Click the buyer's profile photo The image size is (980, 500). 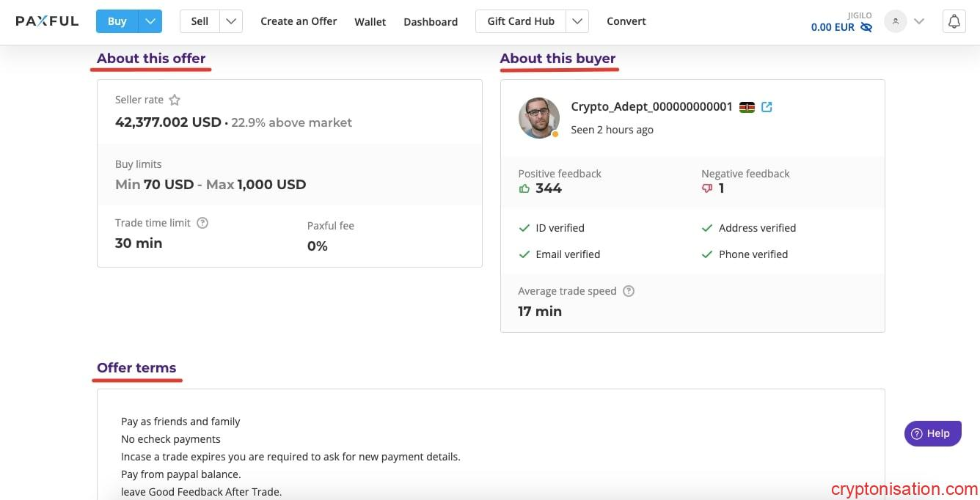coord(538,117)
